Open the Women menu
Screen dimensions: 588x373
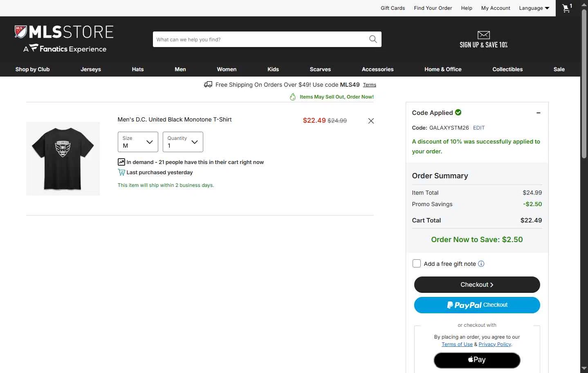pos(227,69)
